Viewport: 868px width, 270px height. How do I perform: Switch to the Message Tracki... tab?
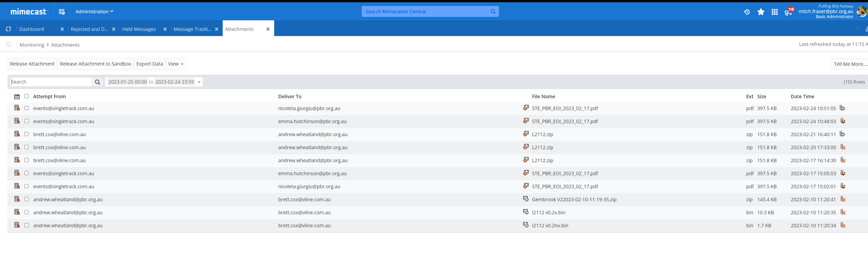192,29
